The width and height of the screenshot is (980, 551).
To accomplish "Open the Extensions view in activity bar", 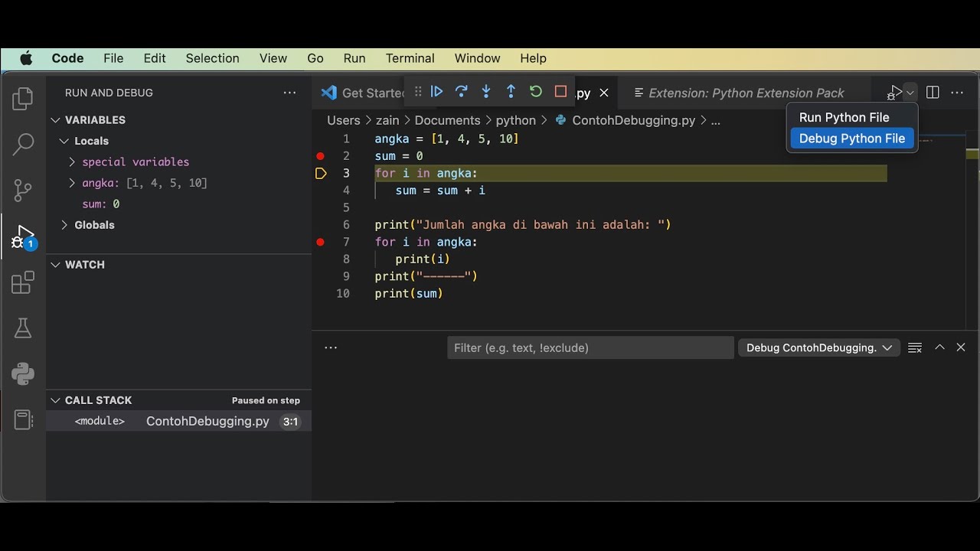I will pyautogui.click(x=23, y=282).
